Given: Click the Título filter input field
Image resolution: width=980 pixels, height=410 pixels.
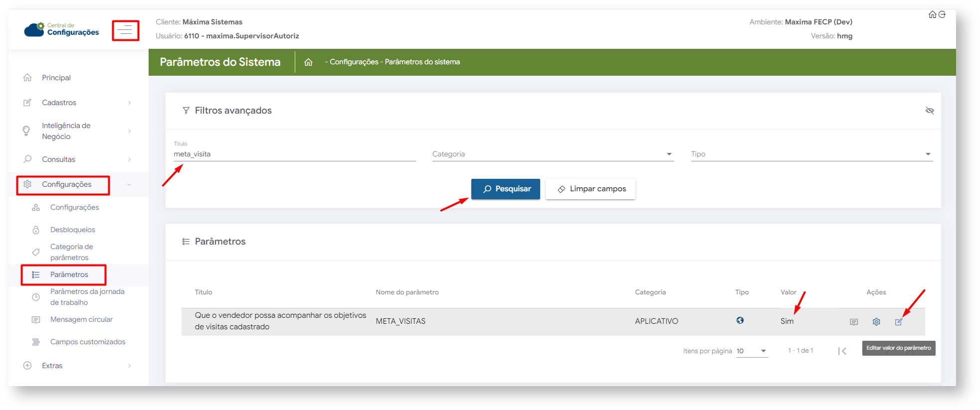Looking at the screenshot, I should click(294, 154).
